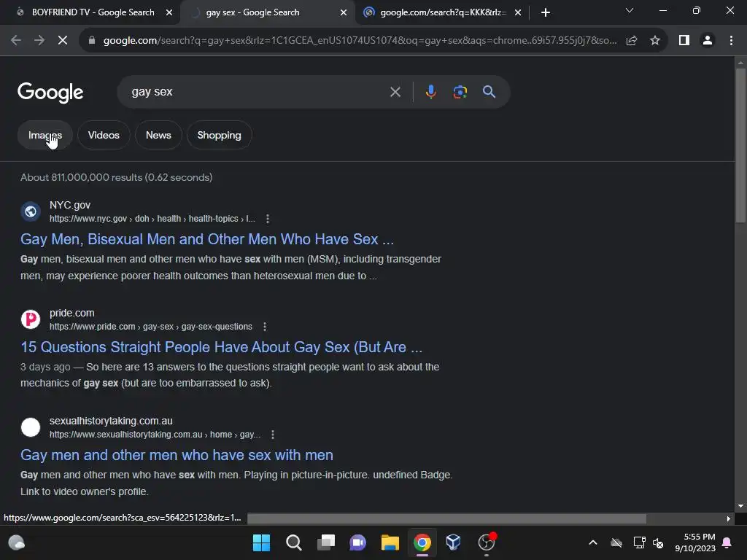Click the horizontal scrollbar at the bottom
This screenshot has height=560, width=747.
point(447,518)
